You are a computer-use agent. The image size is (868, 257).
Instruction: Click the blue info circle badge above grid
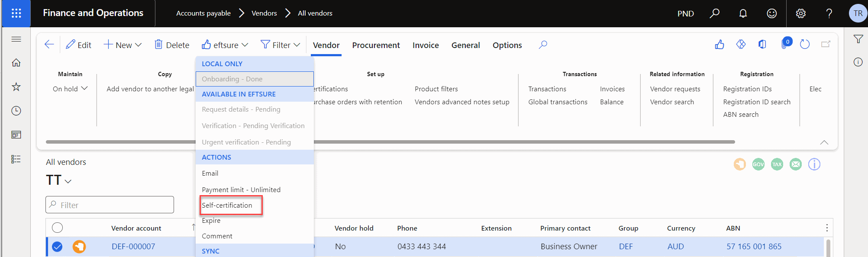(x=814, y=164)
